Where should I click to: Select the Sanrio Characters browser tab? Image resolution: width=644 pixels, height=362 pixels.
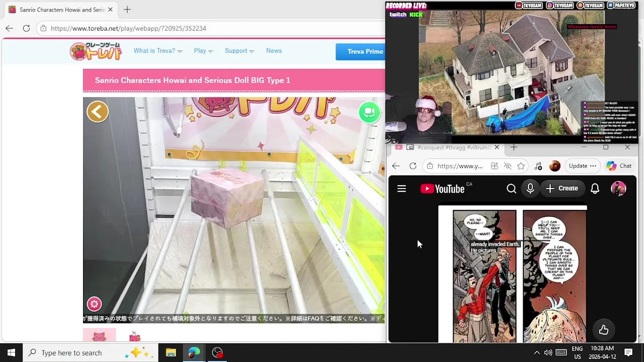pyautogui.click(x=60, y=10)
